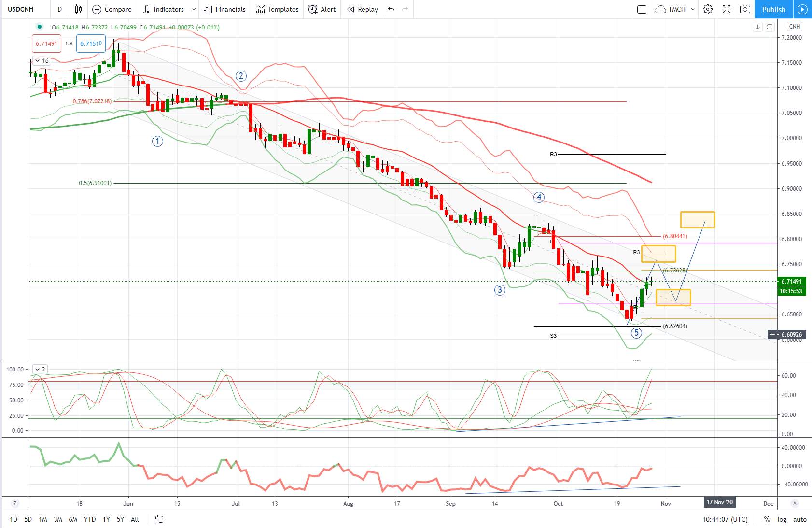Move pane down with arrow icon
This screenshot has height=528, width=812.
pyautogui.click(x=757, y=27)
